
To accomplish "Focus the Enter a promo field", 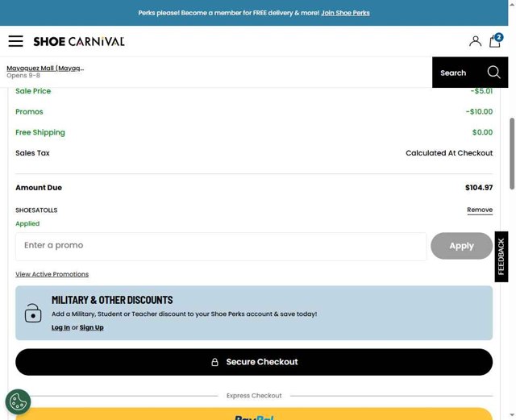I will pyautogui.click(x=221, y=246).
